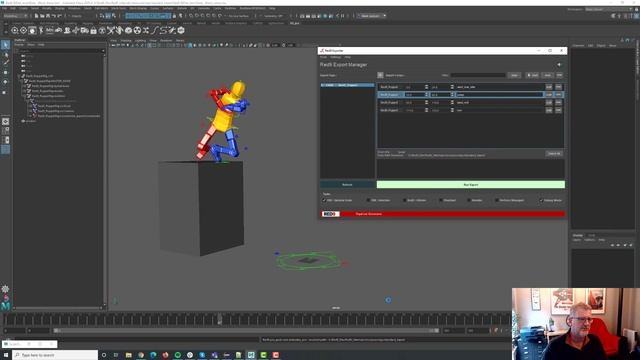640x360 pixels.
Task: Click the Windows Start button
Action: (6, 355)
